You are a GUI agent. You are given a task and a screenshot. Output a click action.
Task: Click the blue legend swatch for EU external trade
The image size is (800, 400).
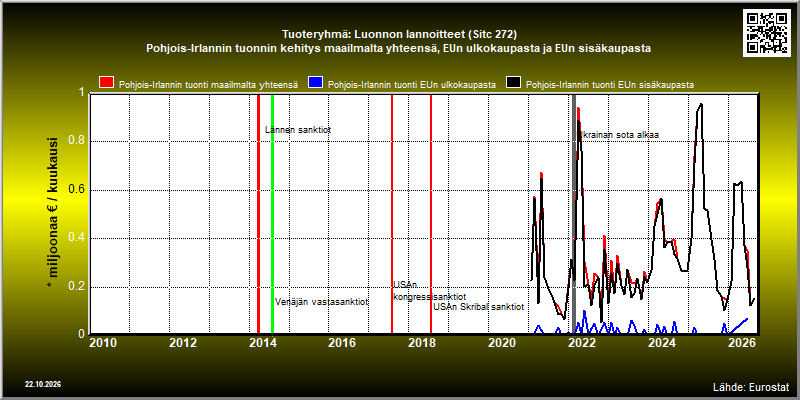click(316, 83)
